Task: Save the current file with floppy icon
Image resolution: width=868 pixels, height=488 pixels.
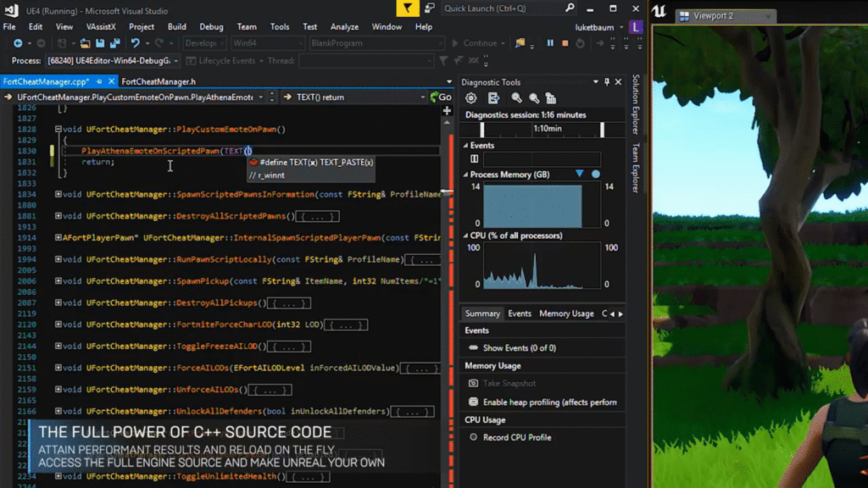Action: point(100,43)
